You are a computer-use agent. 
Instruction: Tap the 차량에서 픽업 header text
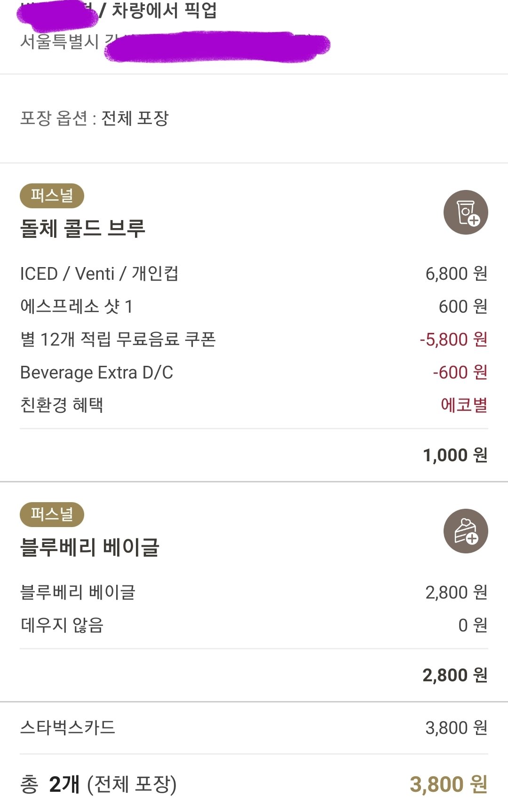pyautogui.click(x=164, y=10)
